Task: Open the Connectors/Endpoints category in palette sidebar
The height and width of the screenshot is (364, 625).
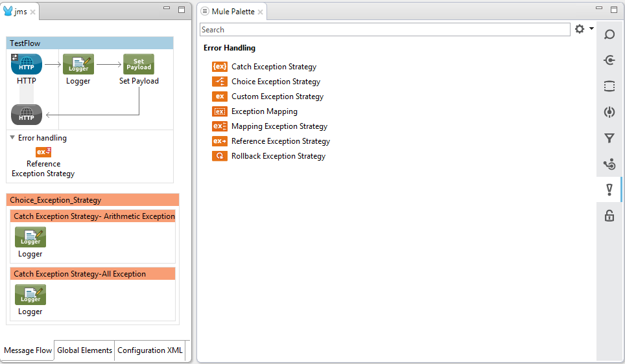Action: 609,60
